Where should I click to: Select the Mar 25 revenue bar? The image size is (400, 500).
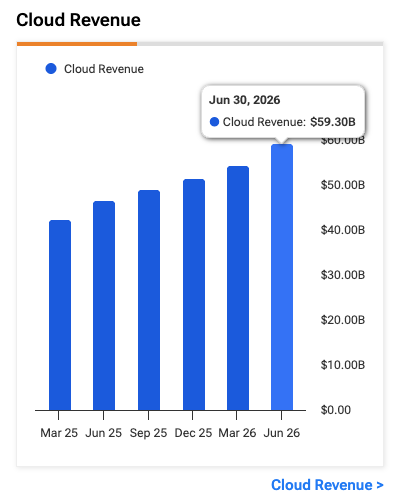pyautogui.click(x=60, y=315)
